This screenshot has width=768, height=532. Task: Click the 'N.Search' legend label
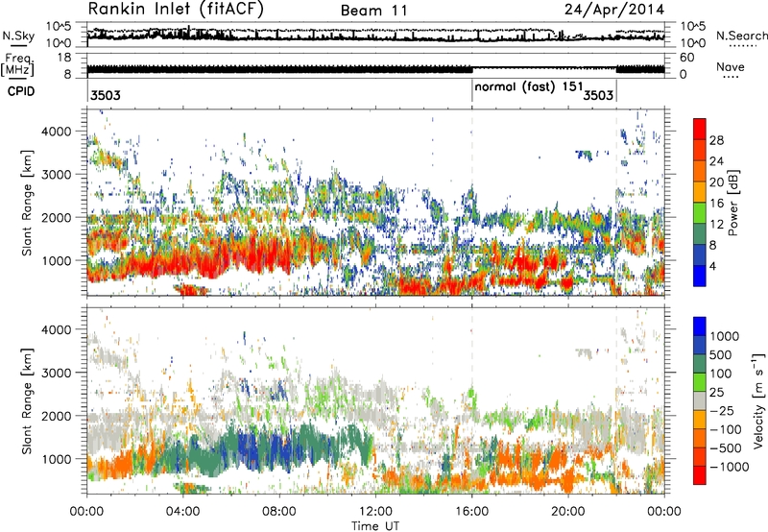(x=742, y=36)
